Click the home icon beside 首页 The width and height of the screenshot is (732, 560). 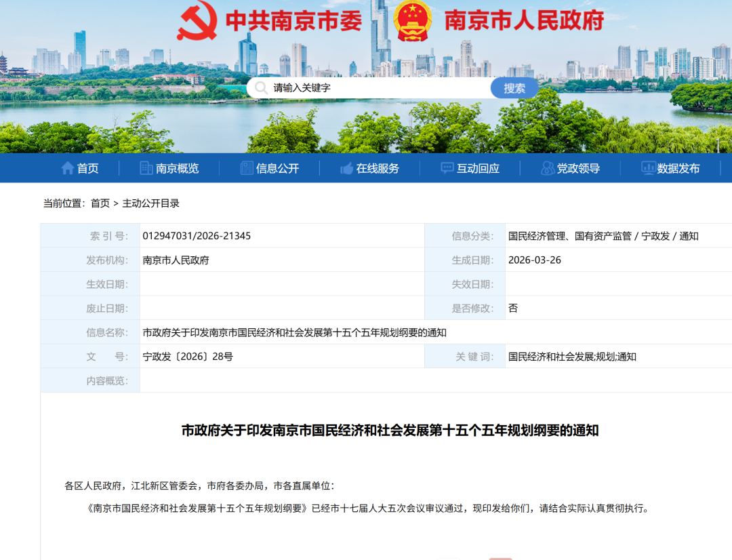coord(68,168)
